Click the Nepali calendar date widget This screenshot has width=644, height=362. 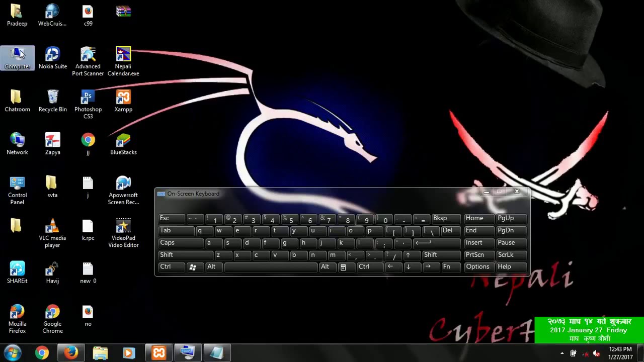point(589,330)
